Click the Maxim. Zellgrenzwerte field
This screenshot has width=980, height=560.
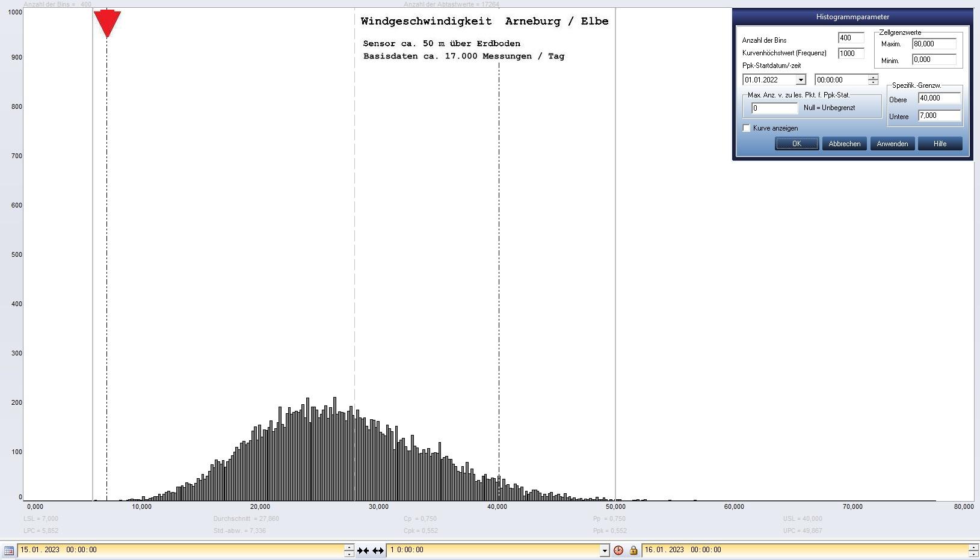[x=933, y=44]
